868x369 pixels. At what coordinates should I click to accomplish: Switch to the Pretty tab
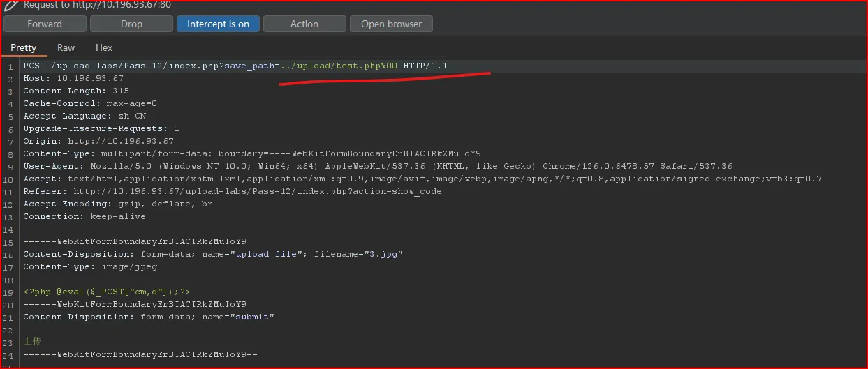(x=23, y=47)
